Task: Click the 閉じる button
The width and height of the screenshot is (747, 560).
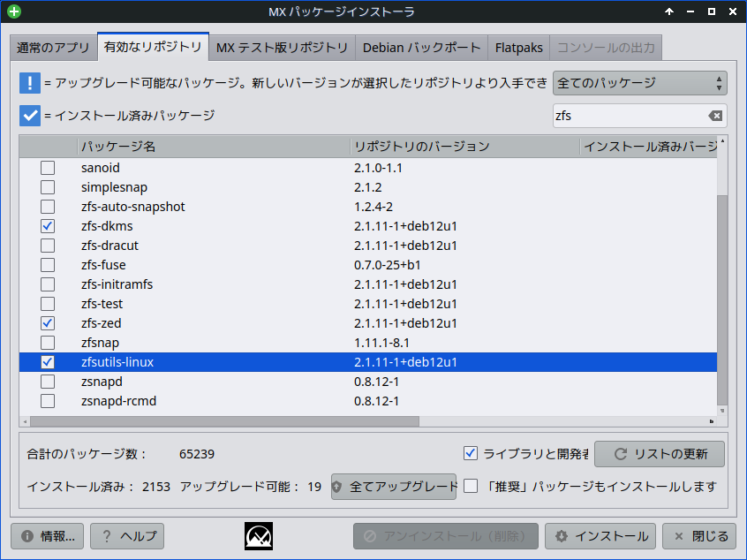Action: click(x=698, y=536)
